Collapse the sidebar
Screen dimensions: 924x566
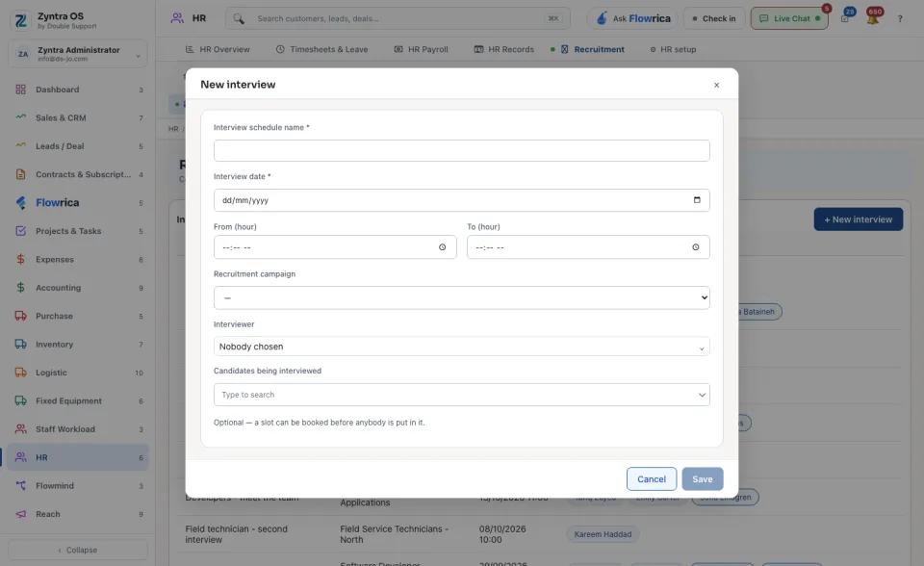point(78,550)
